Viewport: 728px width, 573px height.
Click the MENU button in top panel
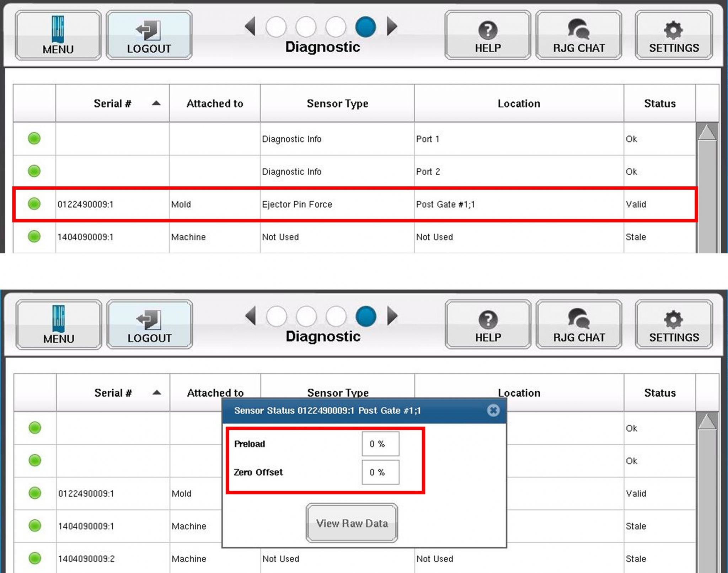point(58,35)
